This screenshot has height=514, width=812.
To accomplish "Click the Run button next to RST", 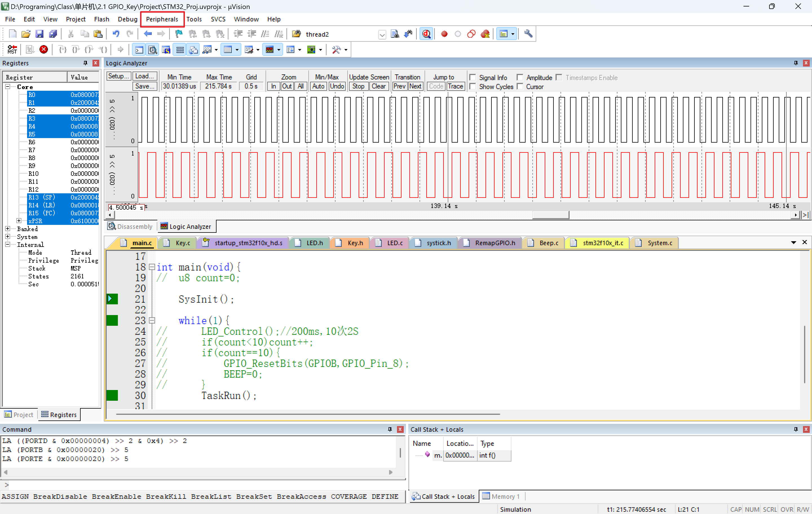I will [x=30, y=50].
